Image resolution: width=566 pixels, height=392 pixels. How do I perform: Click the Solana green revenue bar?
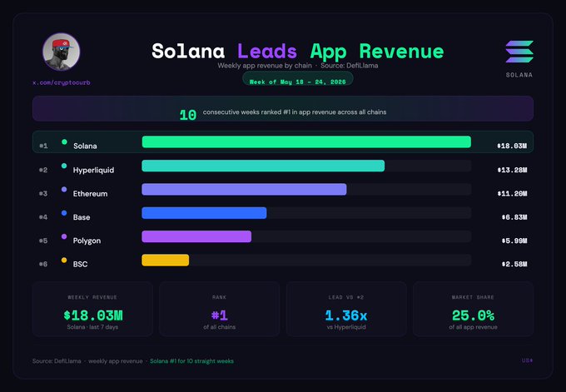[x=306, y=141]
